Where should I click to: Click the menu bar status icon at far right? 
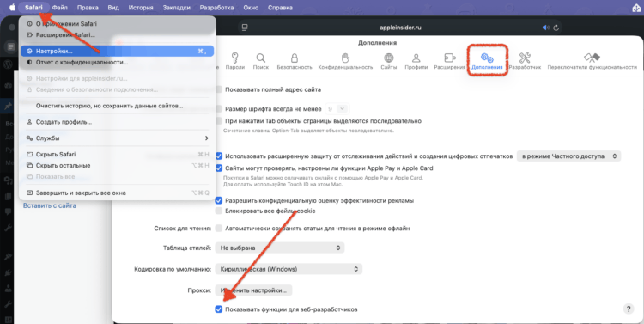(x=635, y=8)
